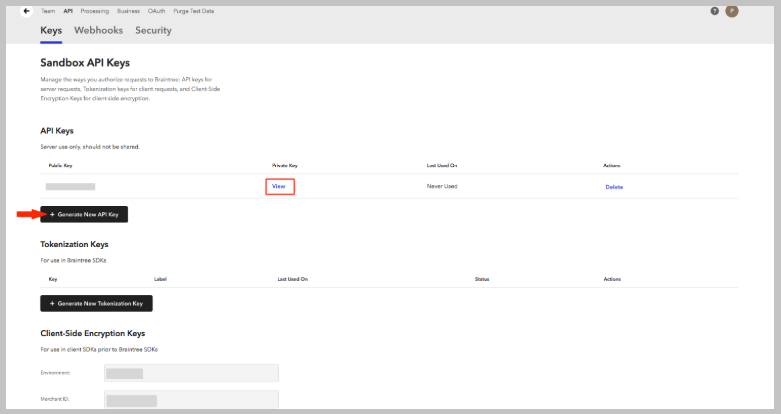Screen dimensions: 781x414
Task: Click the Tokenization Label column header
Action: click(x=160, y=279)
